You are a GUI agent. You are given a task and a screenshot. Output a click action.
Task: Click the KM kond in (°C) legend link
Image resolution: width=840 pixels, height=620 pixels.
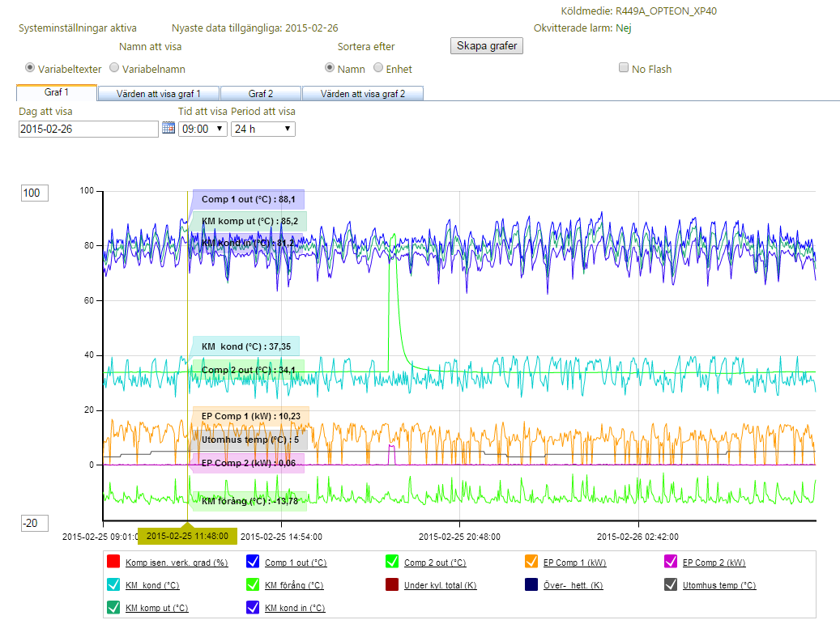[295, 608]
